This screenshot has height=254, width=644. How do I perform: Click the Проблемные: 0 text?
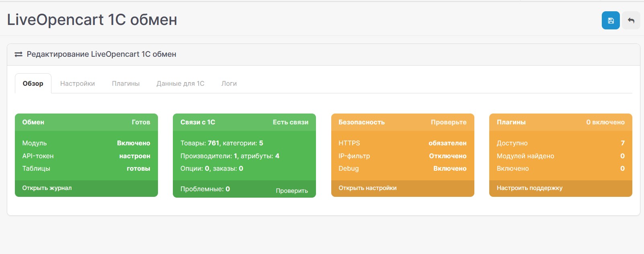coord(205,189)
